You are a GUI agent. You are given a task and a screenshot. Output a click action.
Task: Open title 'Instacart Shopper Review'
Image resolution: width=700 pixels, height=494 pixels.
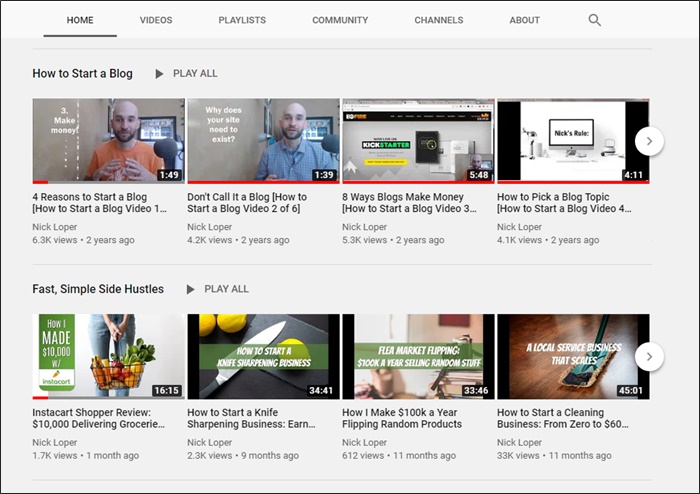pos(99,418)
